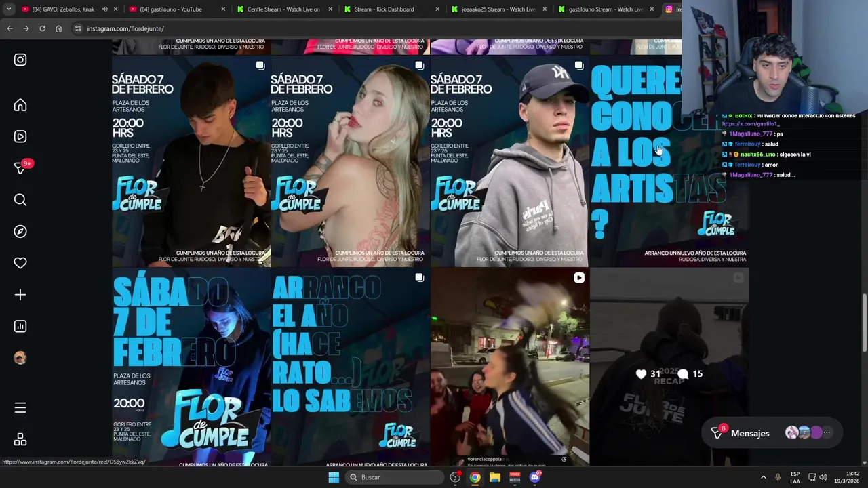Click carousel icon on 'Arranco el año' post
Image resolution: width=868 pixels, height=488 pixels.
coord(419,277)
